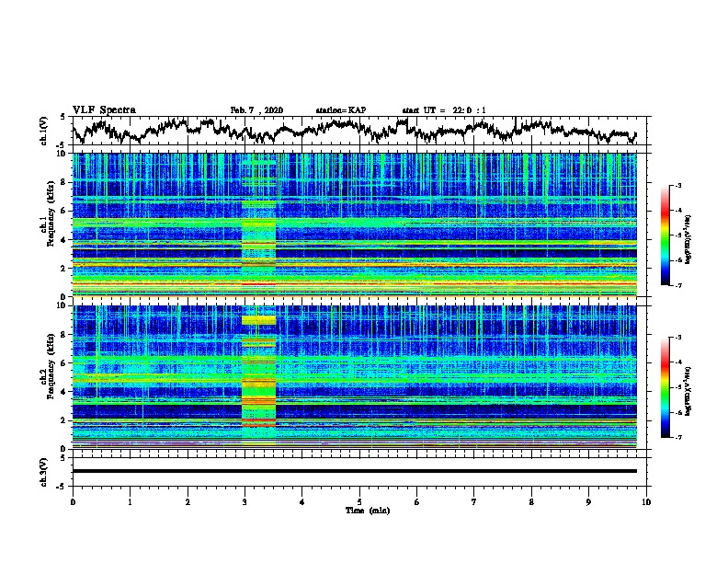Screen dimensions: 728x563
Task: Click the "ch.3(V)" vertical axis label
Action: (x=44, y=472)
